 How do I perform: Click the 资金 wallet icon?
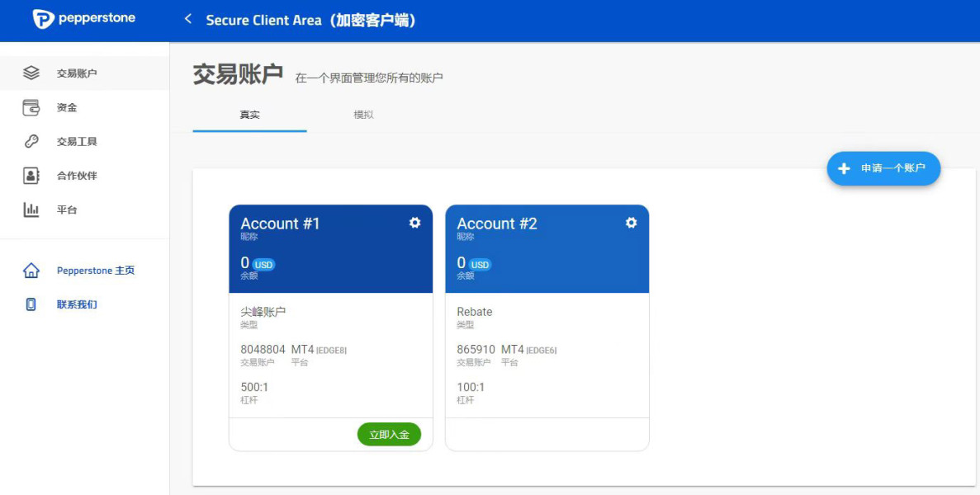[x=31, y=107]
